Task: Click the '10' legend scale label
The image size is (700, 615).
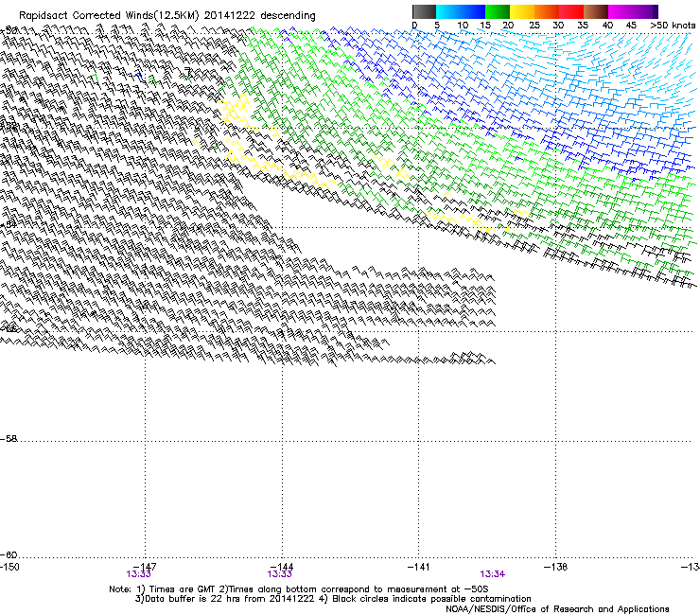Action: [463, 26]
